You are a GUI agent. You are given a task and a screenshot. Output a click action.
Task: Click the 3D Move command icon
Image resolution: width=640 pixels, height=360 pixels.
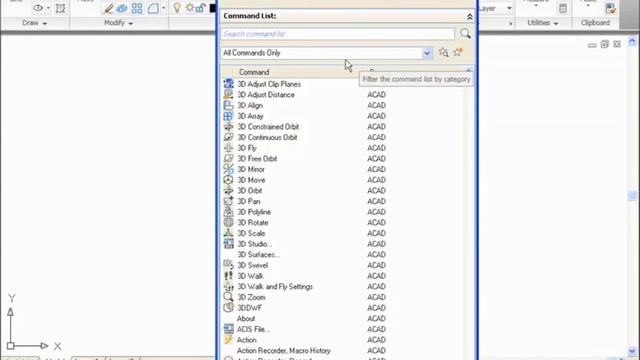tap(229, 180)
